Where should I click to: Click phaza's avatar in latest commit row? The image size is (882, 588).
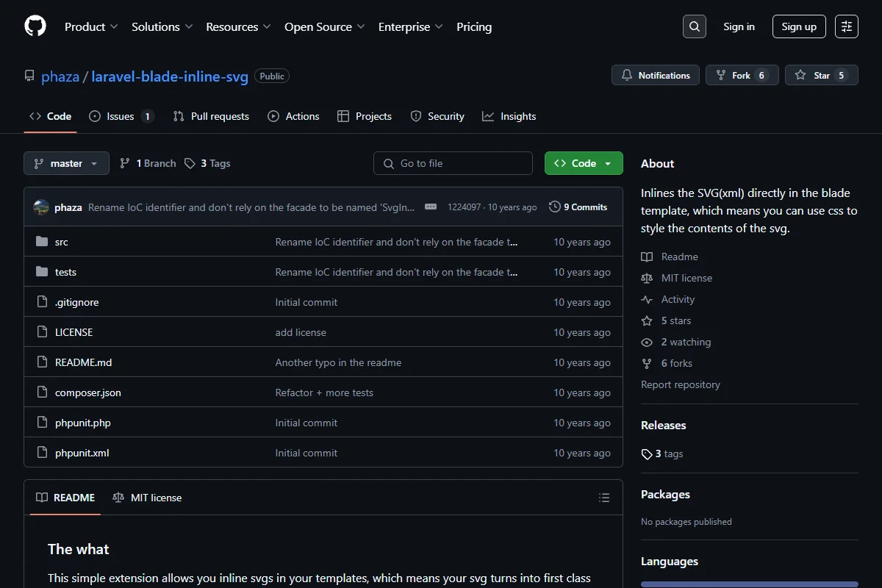point(41,207)
